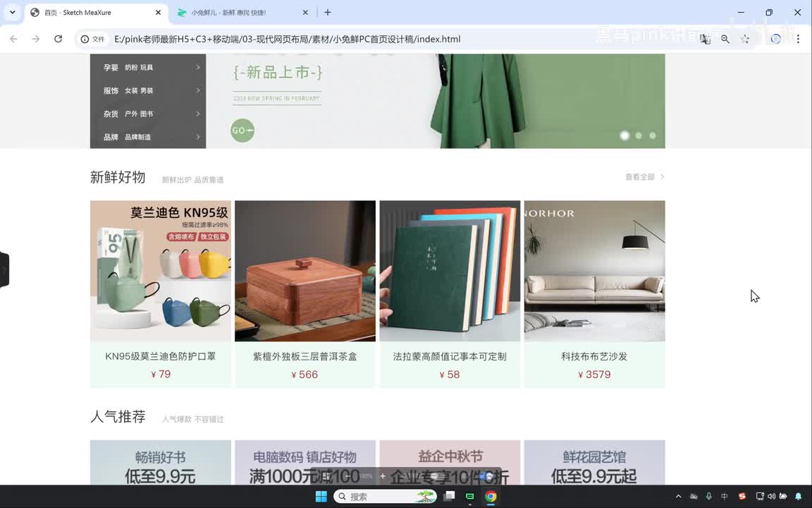Click the translate page icon
This screenshot has width=812, height=508.
[x=705, y=39]
